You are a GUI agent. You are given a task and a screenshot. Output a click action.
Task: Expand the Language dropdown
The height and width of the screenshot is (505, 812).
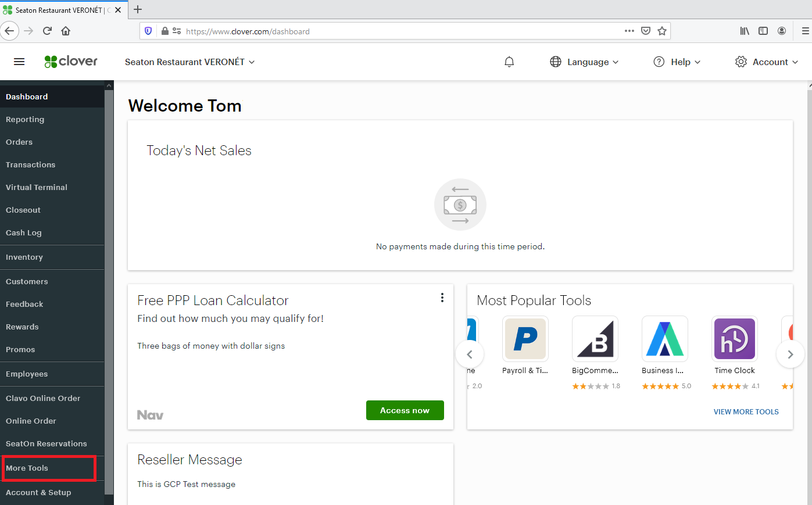616,62
